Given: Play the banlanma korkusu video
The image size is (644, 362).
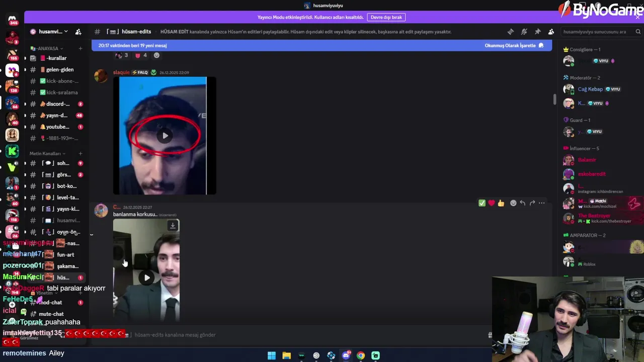Looking at the screenshot, I should click(x=146, y=278).
